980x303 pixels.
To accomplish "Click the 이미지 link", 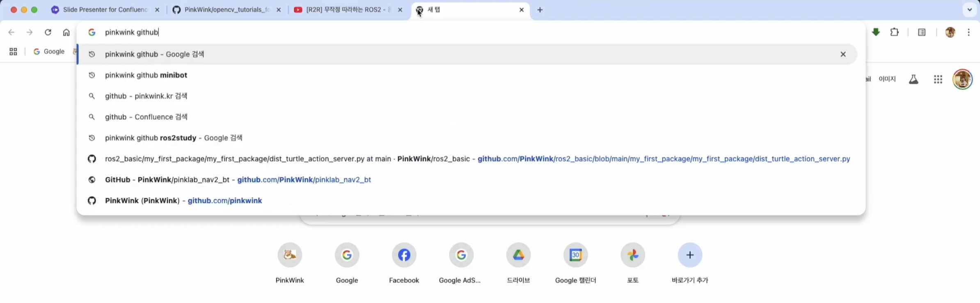I will [x=887, y=79].
